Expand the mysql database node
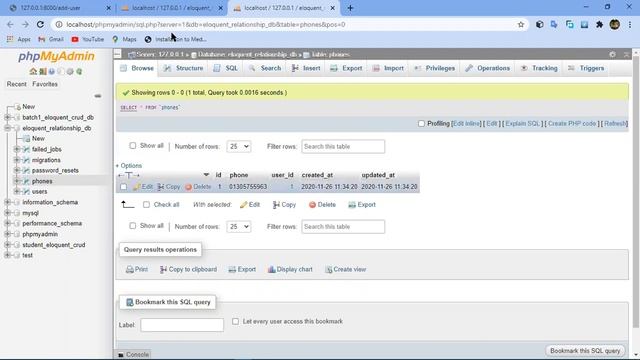 coord(7,213)
